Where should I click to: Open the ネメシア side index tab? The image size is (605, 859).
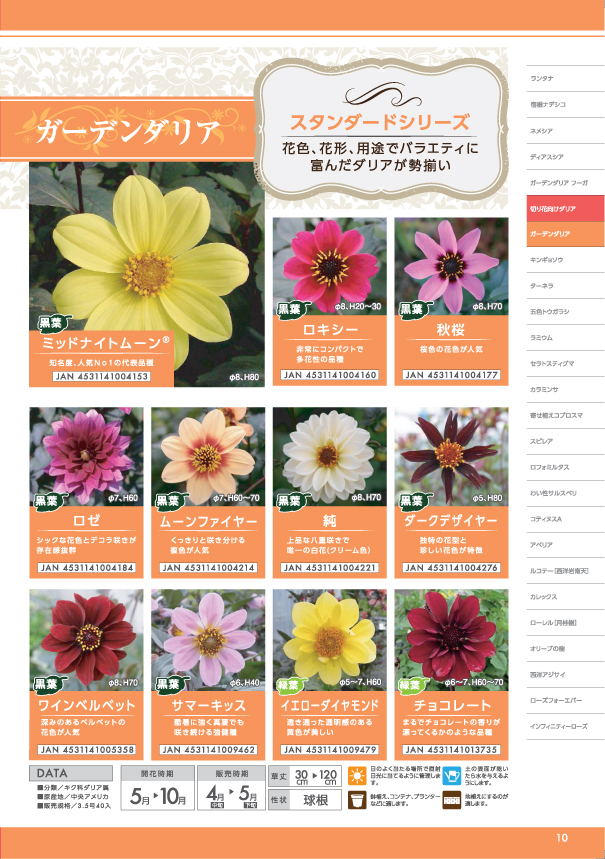[565, 130]
